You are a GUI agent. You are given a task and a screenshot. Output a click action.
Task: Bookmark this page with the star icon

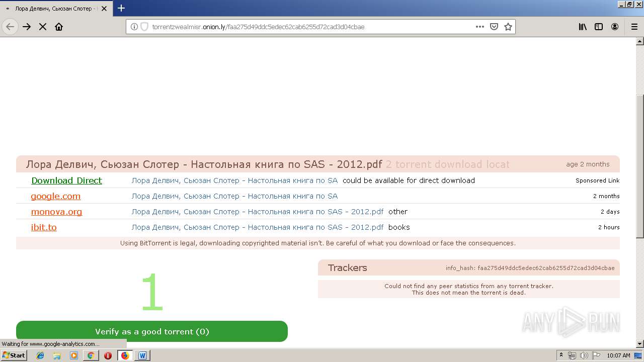coord(508,27)
